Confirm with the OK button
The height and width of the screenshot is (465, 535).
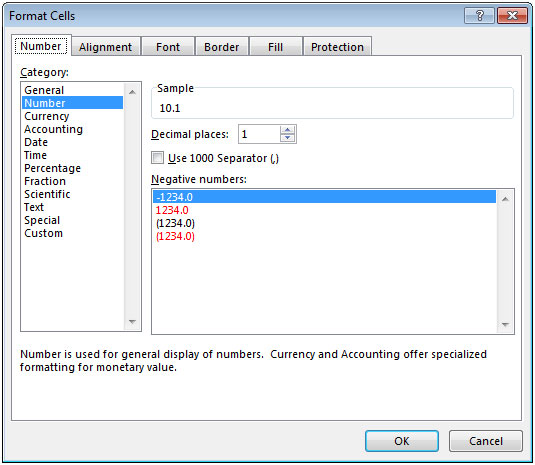tap(402, 441)
